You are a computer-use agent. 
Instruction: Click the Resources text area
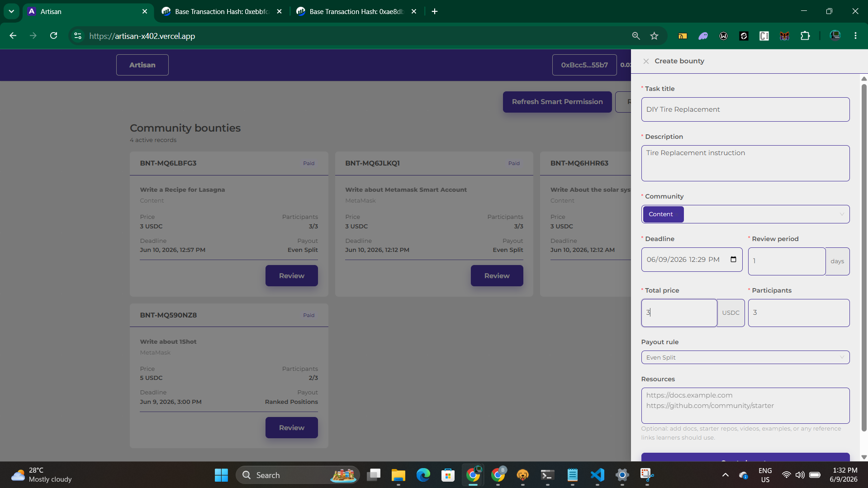coord(745,406)
